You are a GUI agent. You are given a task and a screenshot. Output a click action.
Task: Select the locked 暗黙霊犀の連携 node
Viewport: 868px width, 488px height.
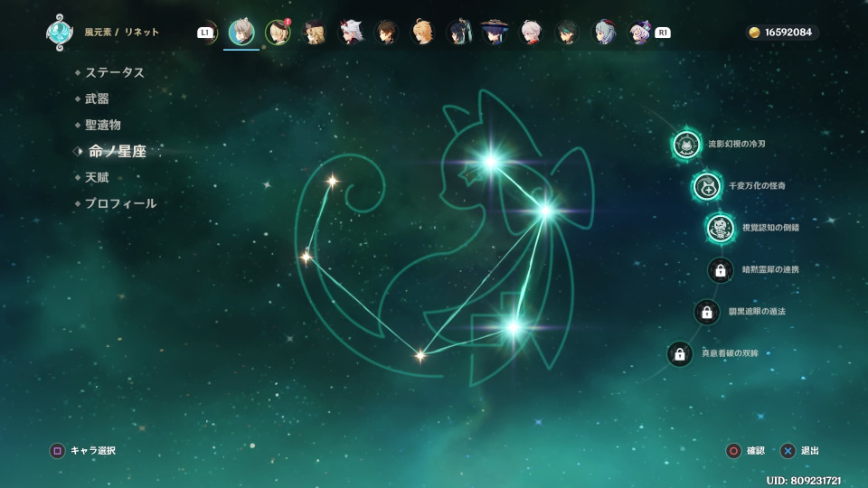coord(721,270)
